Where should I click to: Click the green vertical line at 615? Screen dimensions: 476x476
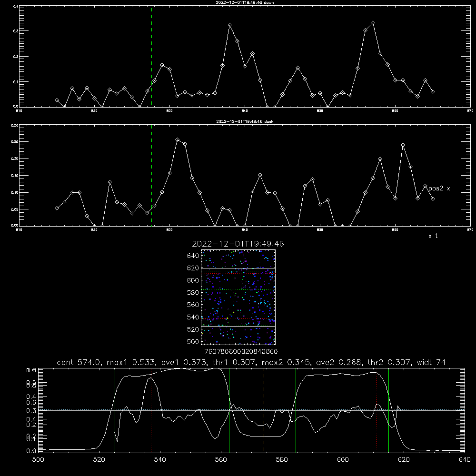[x=388, y=410]
